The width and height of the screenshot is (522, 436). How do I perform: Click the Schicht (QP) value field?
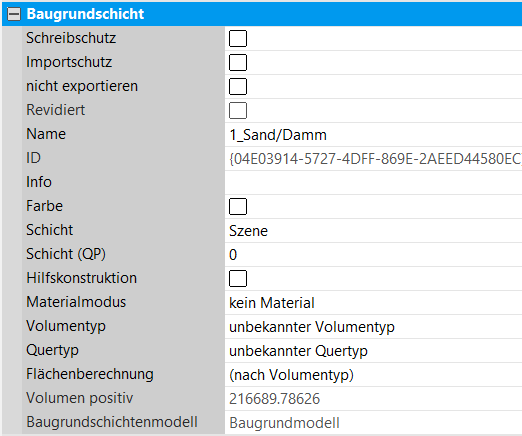pyautogui.click(x=373, y=255)
